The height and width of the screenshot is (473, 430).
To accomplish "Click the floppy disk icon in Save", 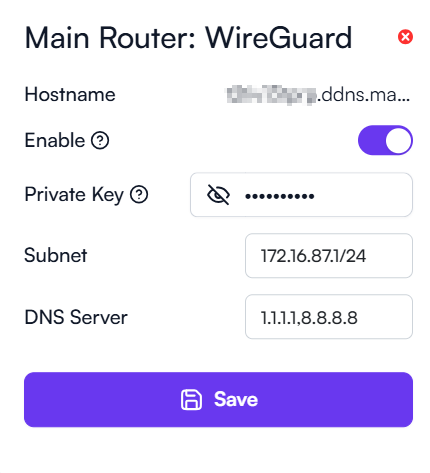I will (x=191, y=399).
